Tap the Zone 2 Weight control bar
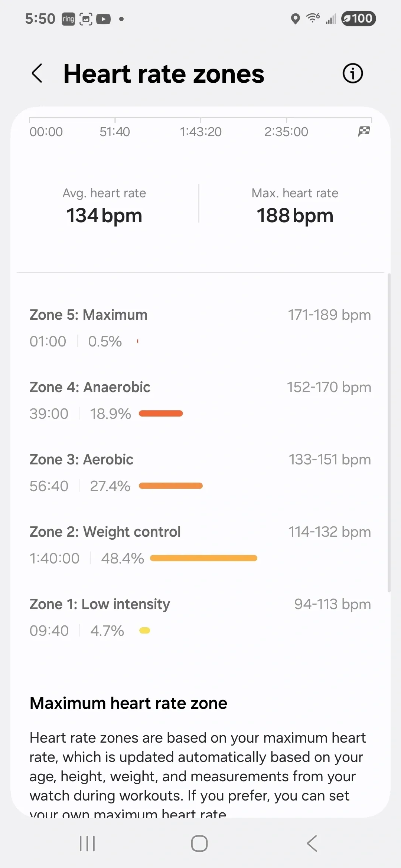Image resolution: width=401 pixels, height=868 pixels. point(203,558)
